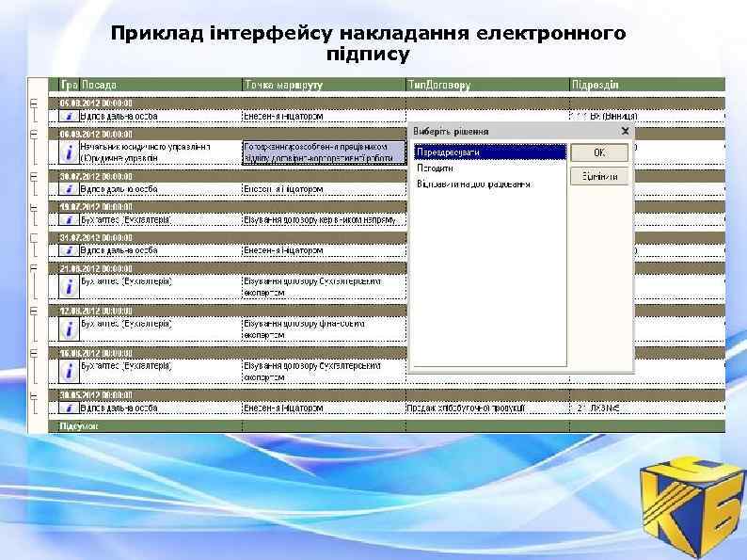Open info icon beside Начальник юридичного управління

(x=69, y=152)
